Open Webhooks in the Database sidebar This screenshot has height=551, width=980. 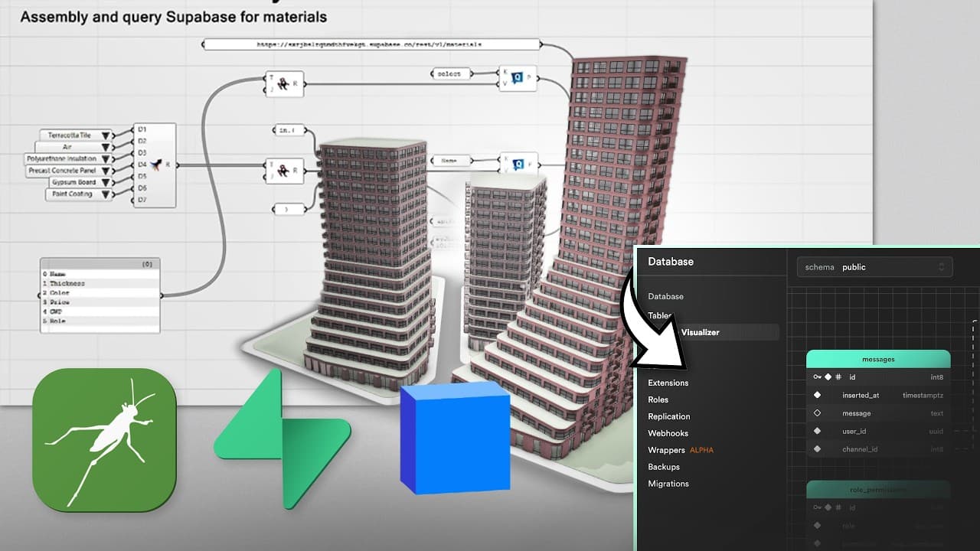(668, 433)
